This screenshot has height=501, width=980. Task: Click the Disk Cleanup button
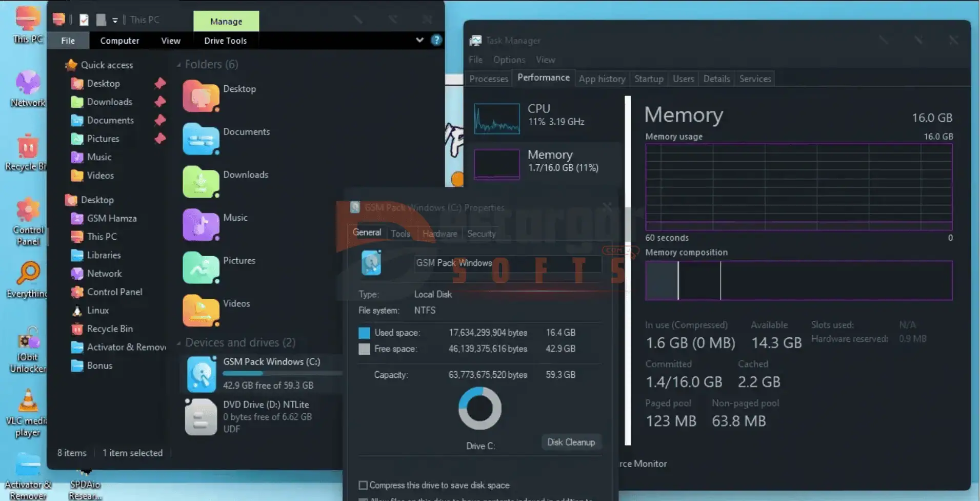click(x=571, y=442)
